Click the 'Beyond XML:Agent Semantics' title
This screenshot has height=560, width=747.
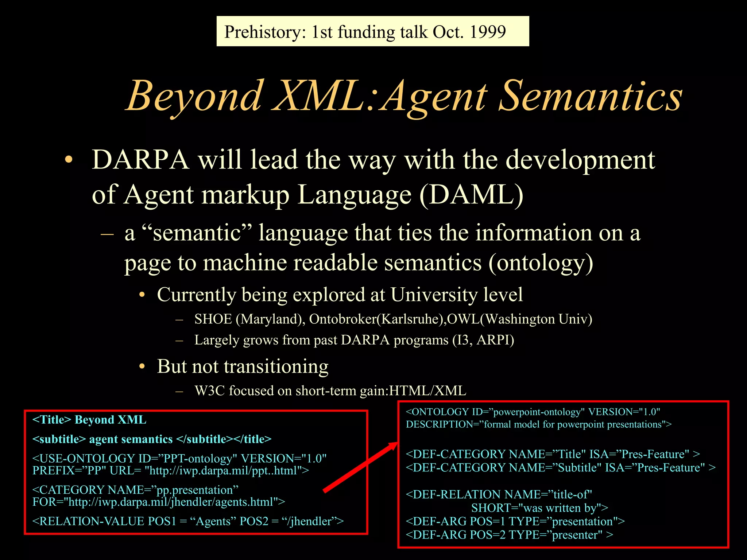coord(404,96)
